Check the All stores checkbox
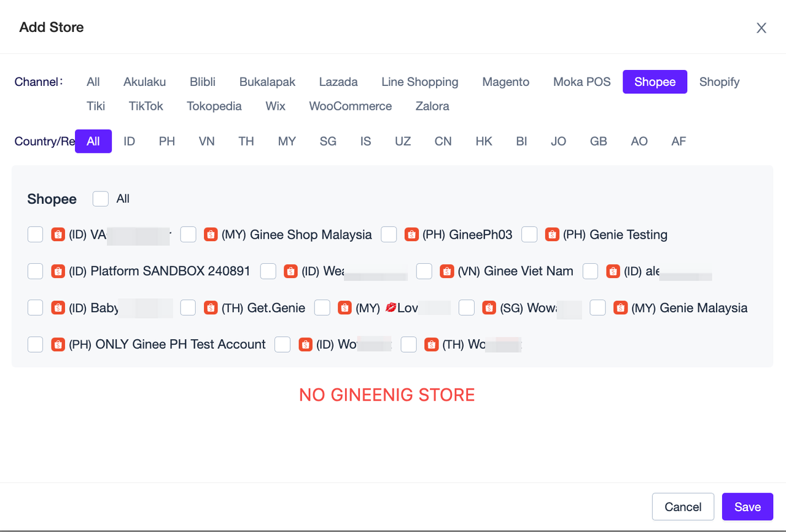The image size is (786, 532). point(100,198)
